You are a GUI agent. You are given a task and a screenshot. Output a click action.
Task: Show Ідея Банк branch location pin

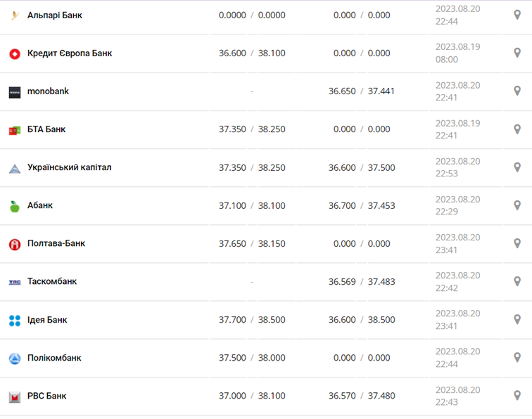coord(517,319)
